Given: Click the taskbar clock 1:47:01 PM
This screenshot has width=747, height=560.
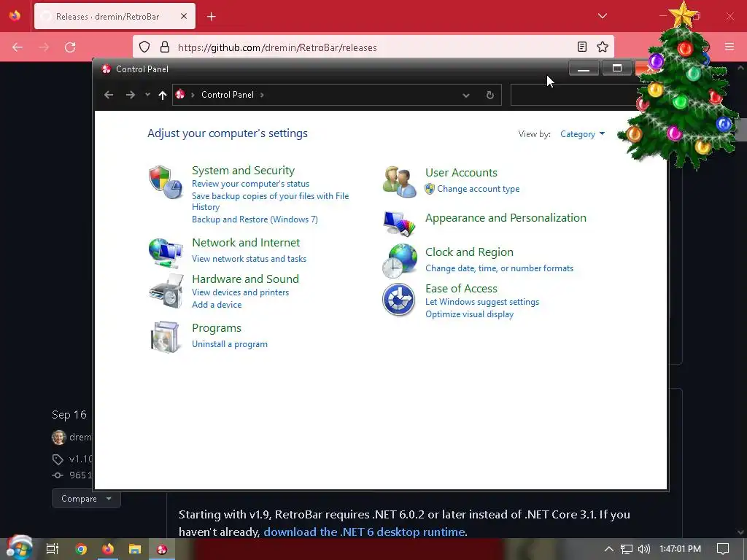Looking at the screenshot, I should (x=681, y=549).
